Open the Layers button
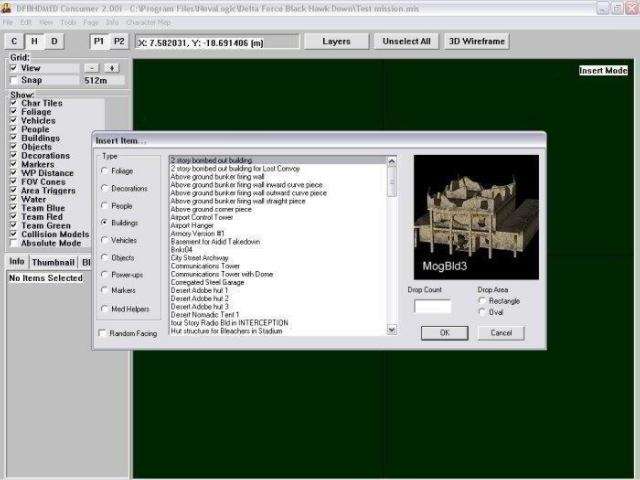The image size is (640, 480). (335, 42)
